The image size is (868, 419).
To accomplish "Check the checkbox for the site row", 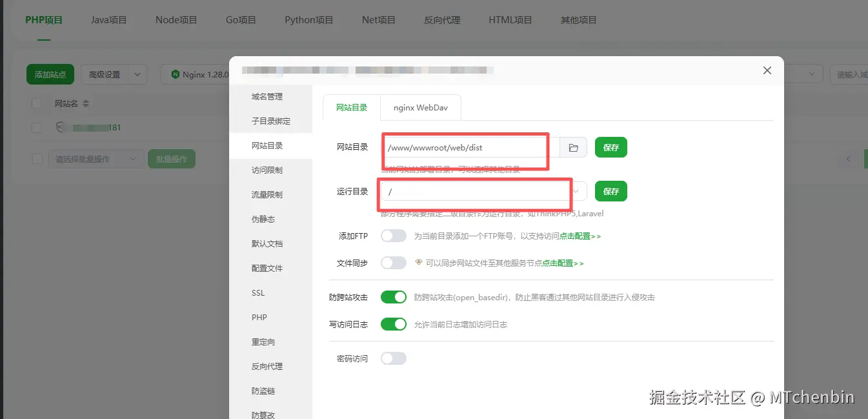I will pos(37,128).
